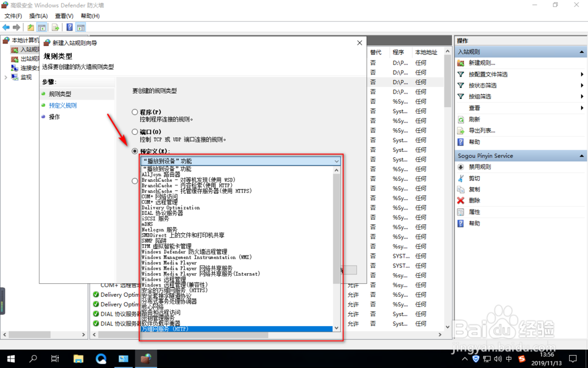Expand 按组筛选 submenu arrow
The width and height of the screenshot is (588, 368).
pos(582,97)
